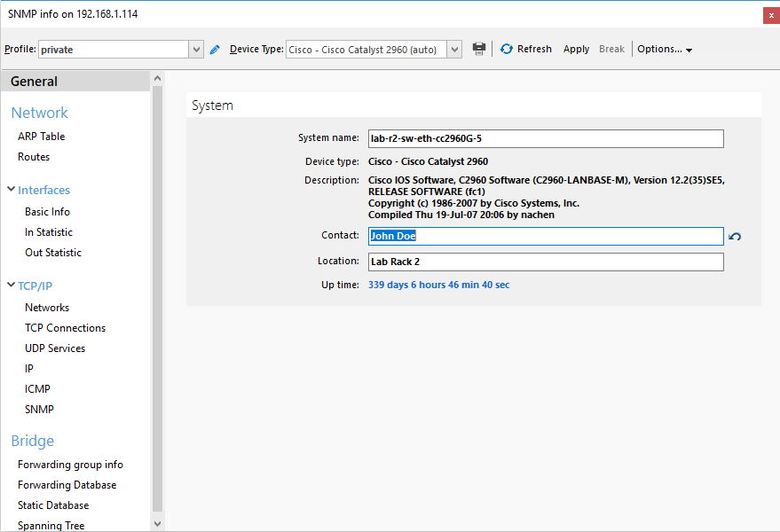Open the Routes page
This screenshot has height=532, width=780.
click(34, 157)
